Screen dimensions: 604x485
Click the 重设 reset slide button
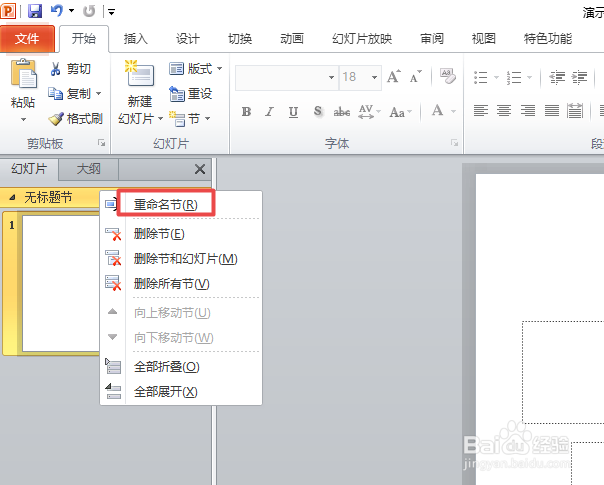pos(191,94)
